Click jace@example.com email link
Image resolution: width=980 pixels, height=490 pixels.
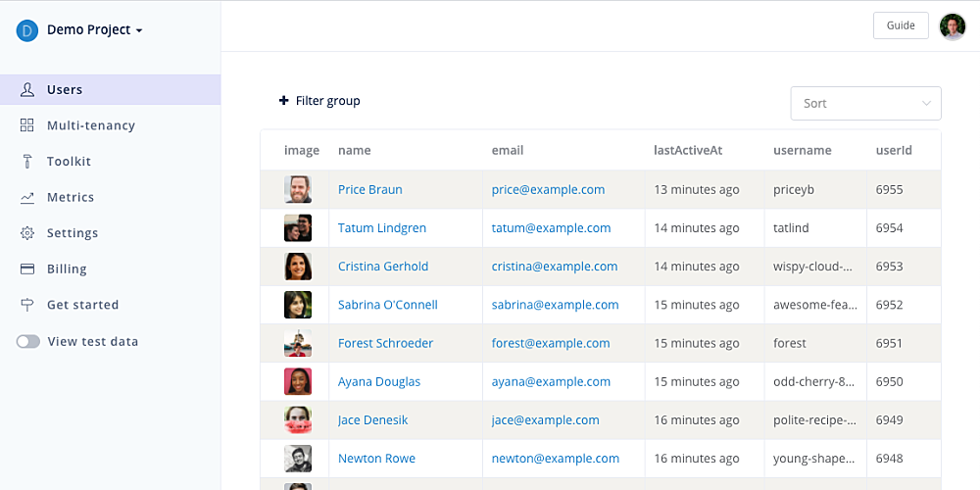(546, 420)
